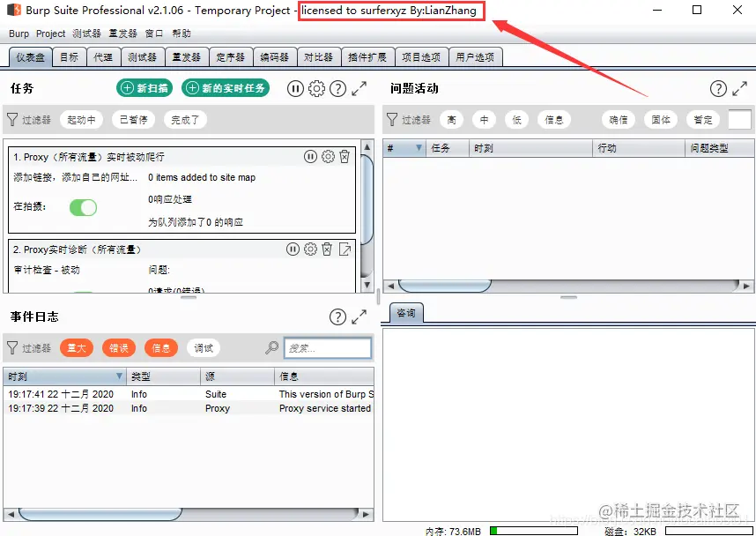Click the issue activity search box
756x536 pixels.
(x=739, y=120)
